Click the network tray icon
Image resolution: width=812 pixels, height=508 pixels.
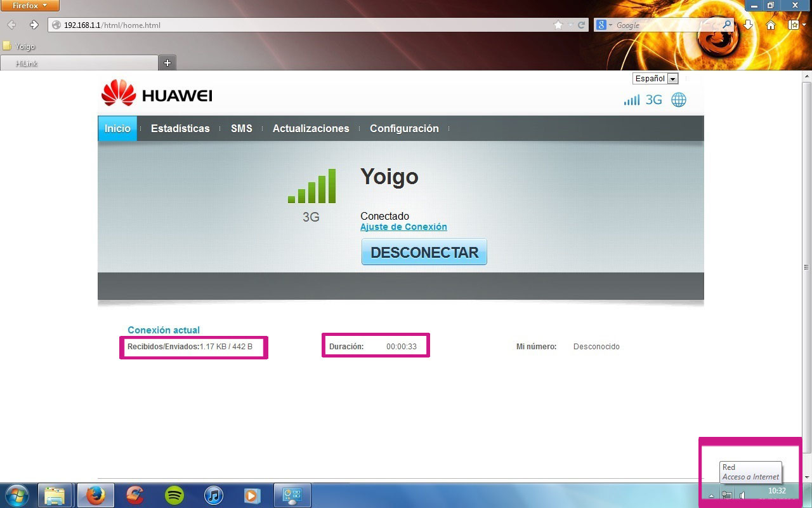click(726, 496)
